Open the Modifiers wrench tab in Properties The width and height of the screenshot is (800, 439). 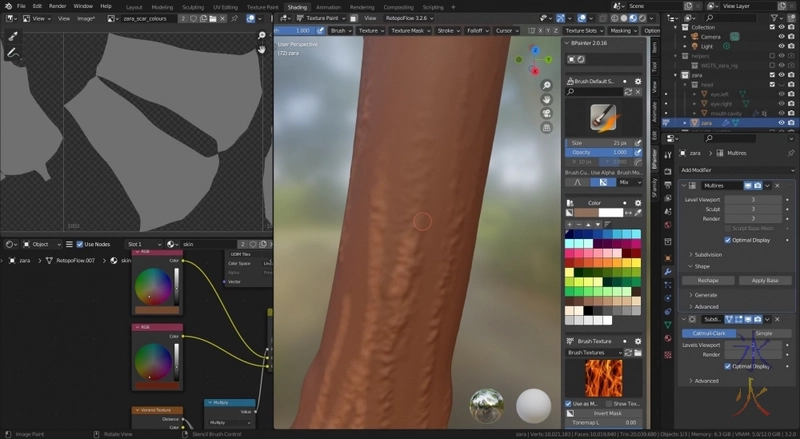pos(667,272)
